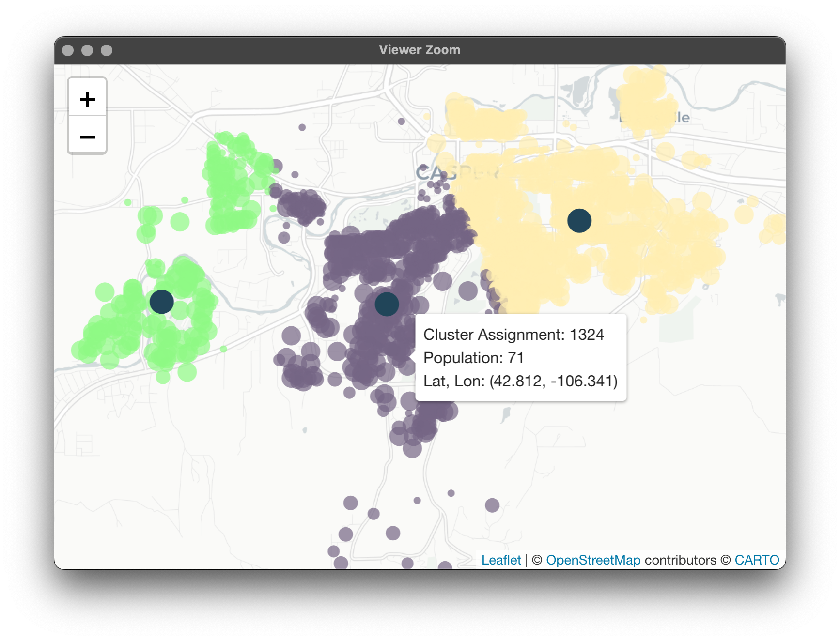Click the dark centroid in yellow cluster
This screenshot has height=641, width=840.
pos(579,221)
